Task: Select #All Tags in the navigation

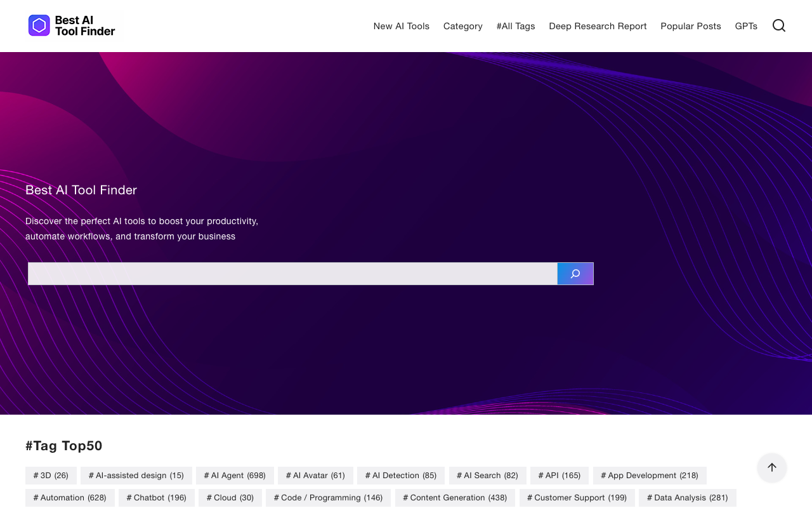Action: point(515,25)
